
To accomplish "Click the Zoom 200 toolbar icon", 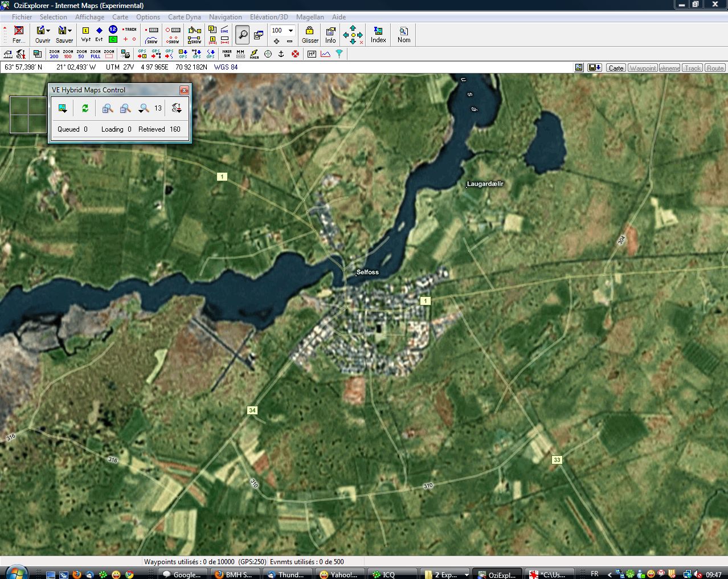I will pos(54,54).
